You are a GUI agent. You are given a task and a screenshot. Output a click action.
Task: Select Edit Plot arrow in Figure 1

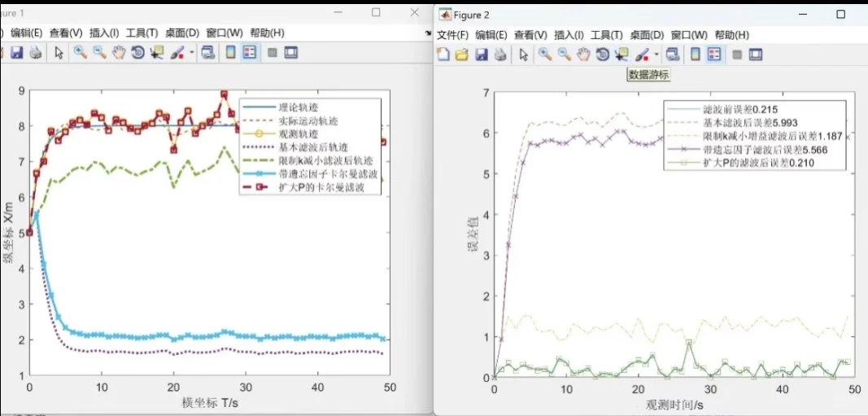point(59,53)
